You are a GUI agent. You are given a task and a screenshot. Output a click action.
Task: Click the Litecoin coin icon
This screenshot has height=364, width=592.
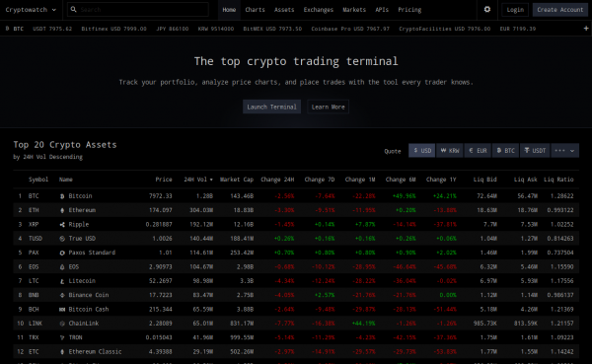(62, 281)
